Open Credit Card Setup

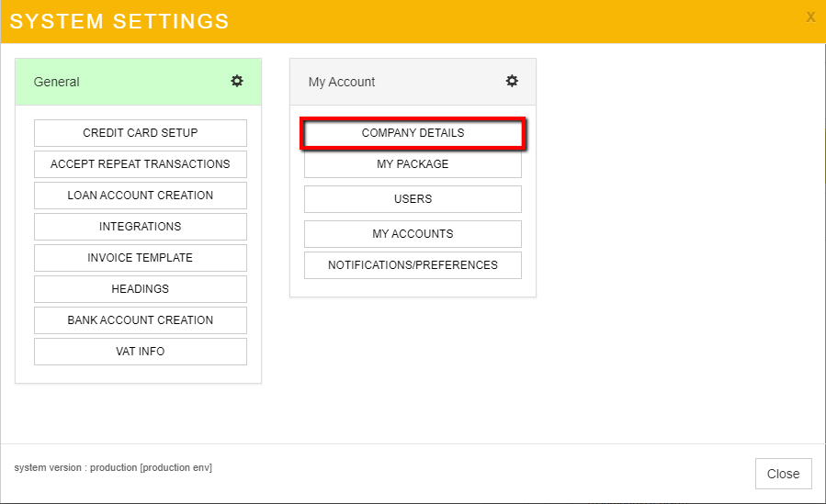click(x=141, y=133)
